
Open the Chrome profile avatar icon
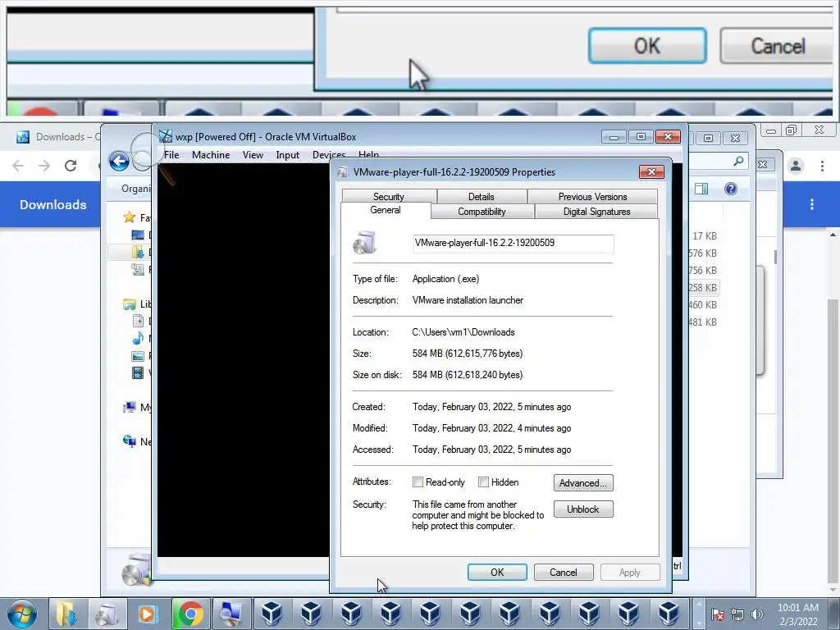pyautogui.click(x=796, y=166)
